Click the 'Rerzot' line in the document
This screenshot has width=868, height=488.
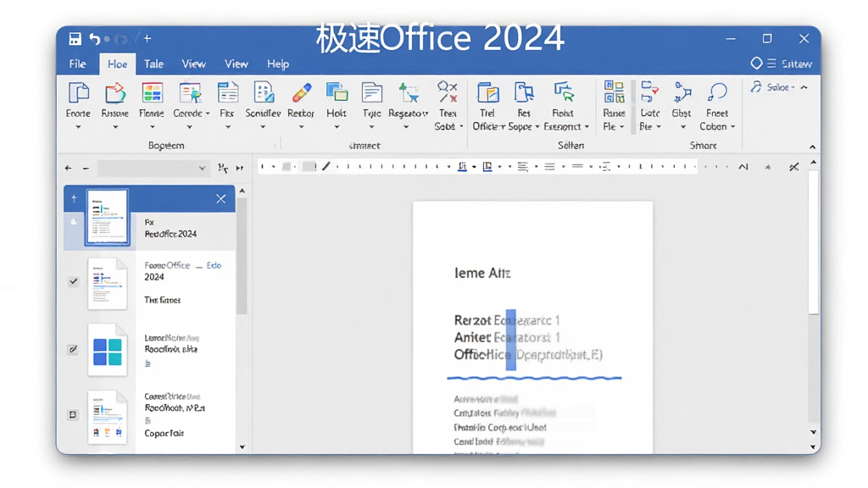pyautogui.click(x=507, y=320)
